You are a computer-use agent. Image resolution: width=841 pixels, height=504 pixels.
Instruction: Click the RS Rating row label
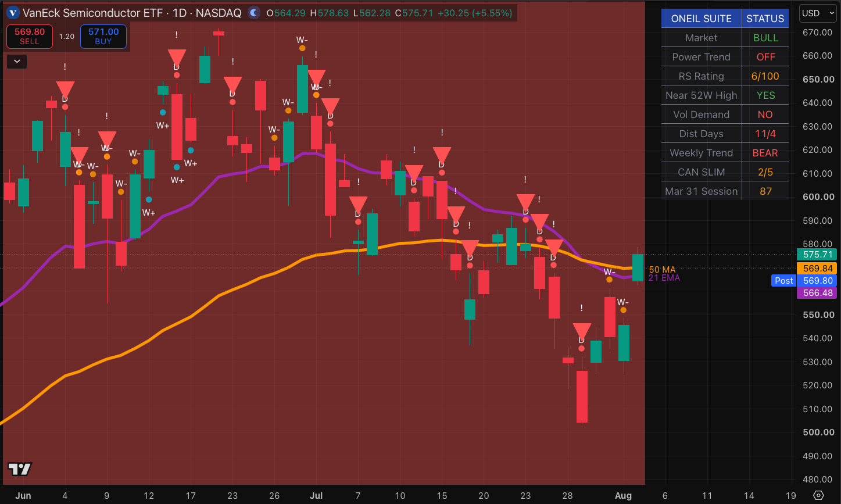click(x=702, y=76)
